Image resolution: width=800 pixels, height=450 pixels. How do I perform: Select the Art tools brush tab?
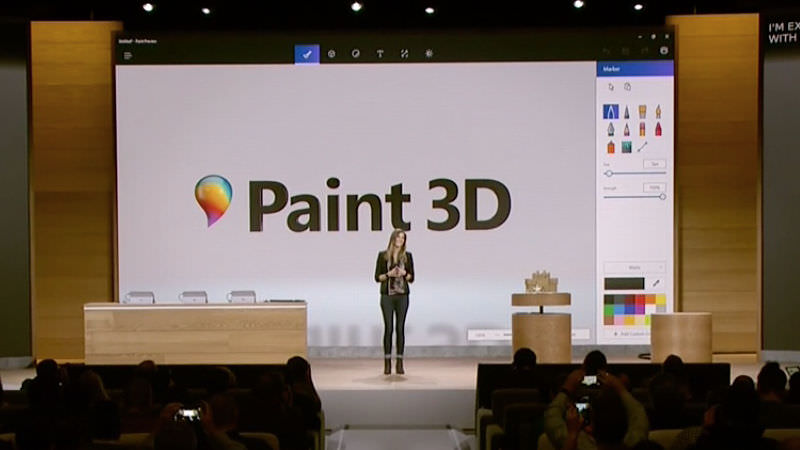point(307,54)
